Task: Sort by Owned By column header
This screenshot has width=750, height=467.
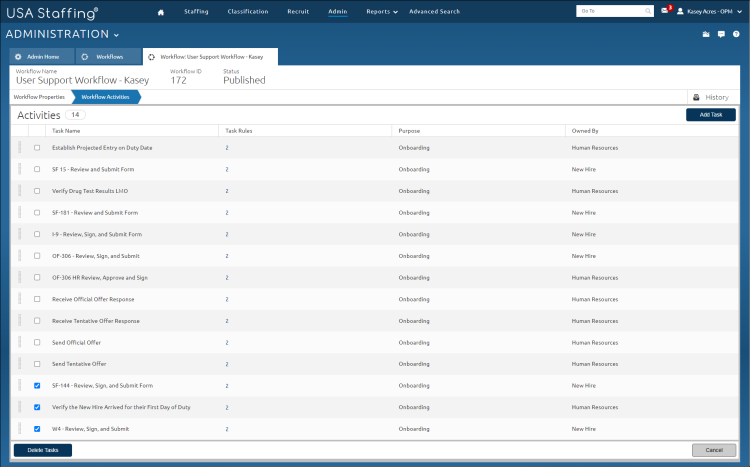Action: (585, 131)
